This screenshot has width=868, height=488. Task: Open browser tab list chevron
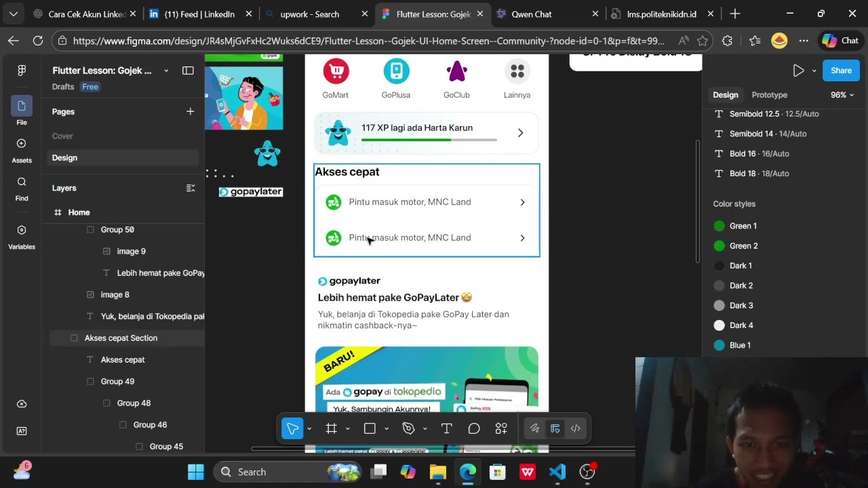13,14
